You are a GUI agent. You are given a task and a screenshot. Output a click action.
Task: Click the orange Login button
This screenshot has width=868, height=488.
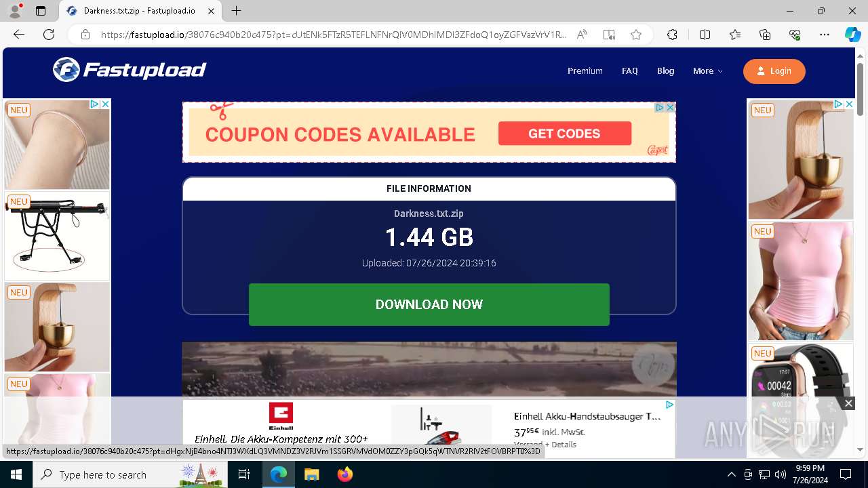774,71
